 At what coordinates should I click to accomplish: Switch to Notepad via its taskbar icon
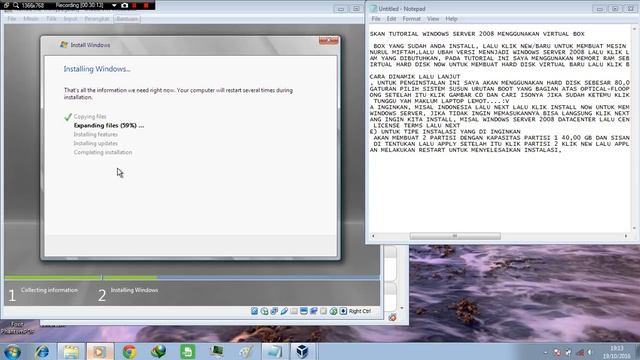274,351
